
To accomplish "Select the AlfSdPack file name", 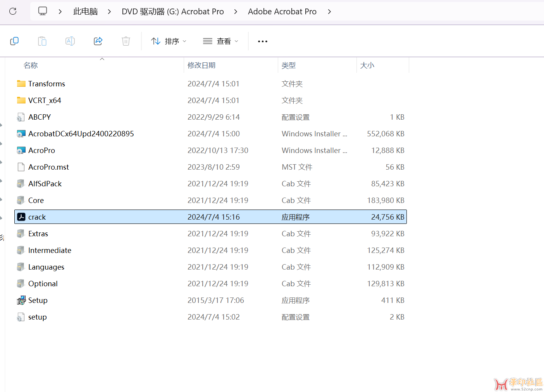I will tap(45, 184).
